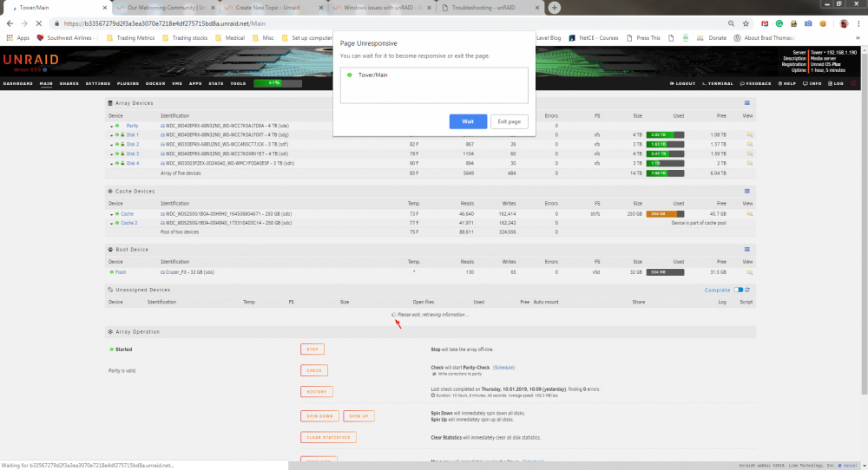
Task: Bookmark this page with the star
Action: pos(746,23)
